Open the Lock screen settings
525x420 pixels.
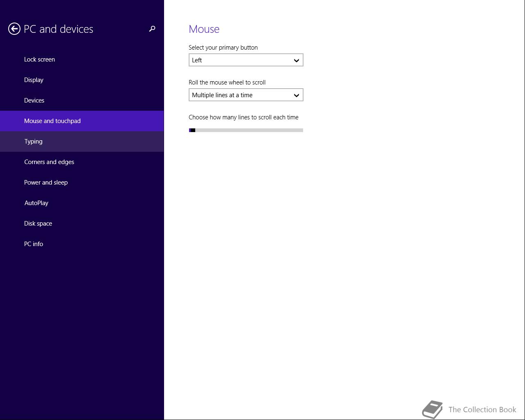click(82, 59)
